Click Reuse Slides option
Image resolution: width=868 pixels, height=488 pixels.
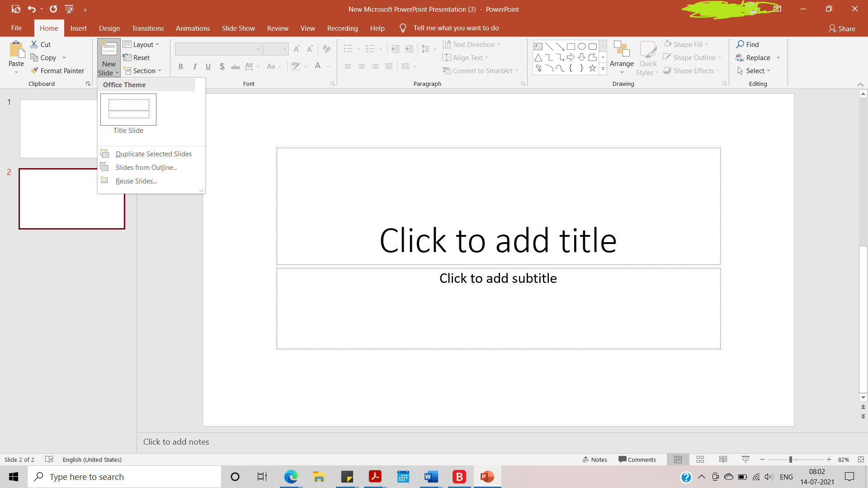[136, 181]
